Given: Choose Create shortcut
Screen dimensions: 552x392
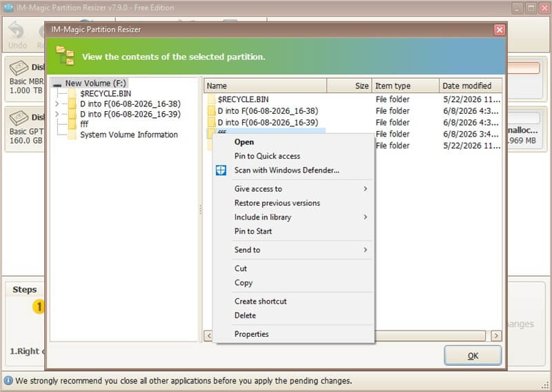Looking at the screenshot, I should (x=294, y=302).
